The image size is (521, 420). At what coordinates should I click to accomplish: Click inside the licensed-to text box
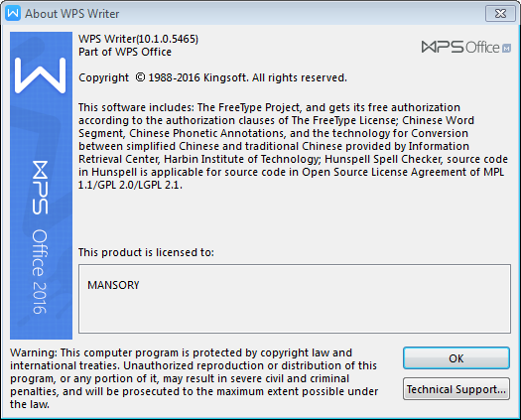295,299
